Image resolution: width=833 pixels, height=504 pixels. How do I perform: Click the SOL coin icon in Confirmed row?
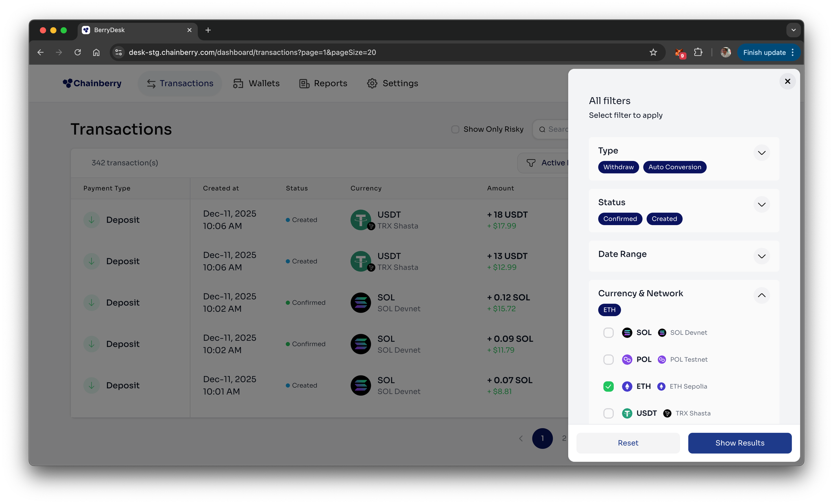(361, 303)
